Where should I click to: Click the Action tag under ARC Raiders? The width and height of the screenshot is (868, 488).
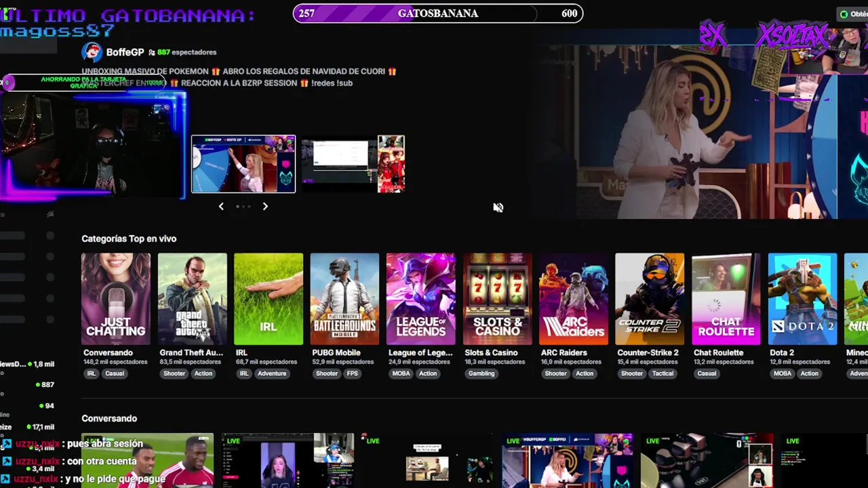click(x=585, y=373)
